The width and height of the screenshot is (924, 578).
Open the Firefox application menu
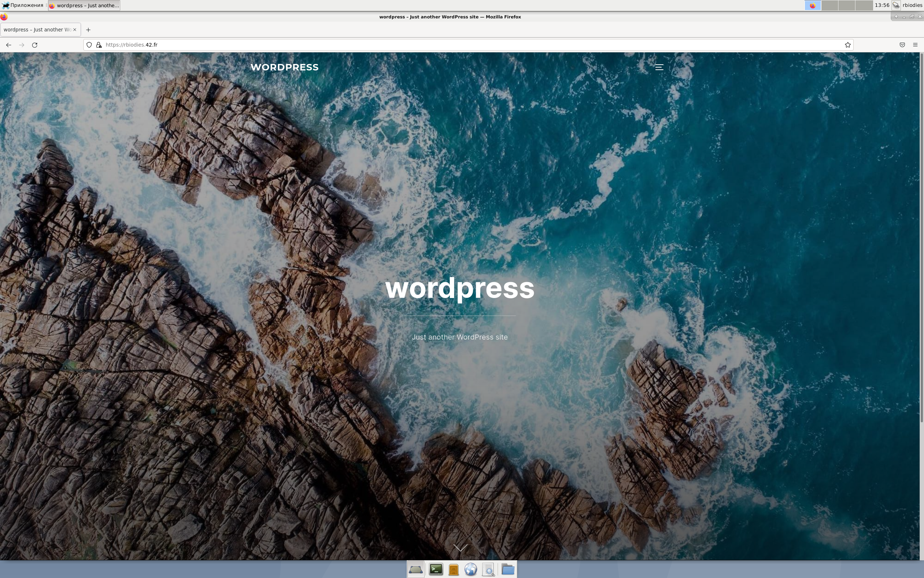coord(915,45)
